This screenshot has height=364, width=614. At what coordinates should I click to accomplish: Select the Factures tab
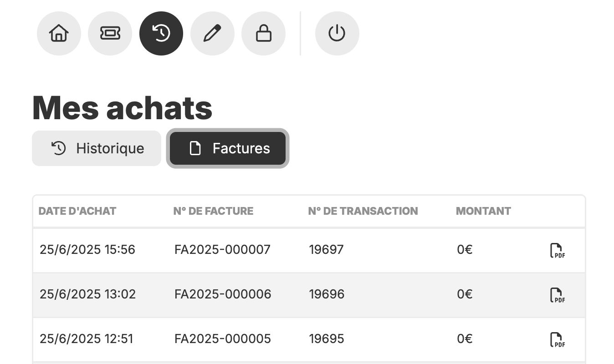coord(228,148)
